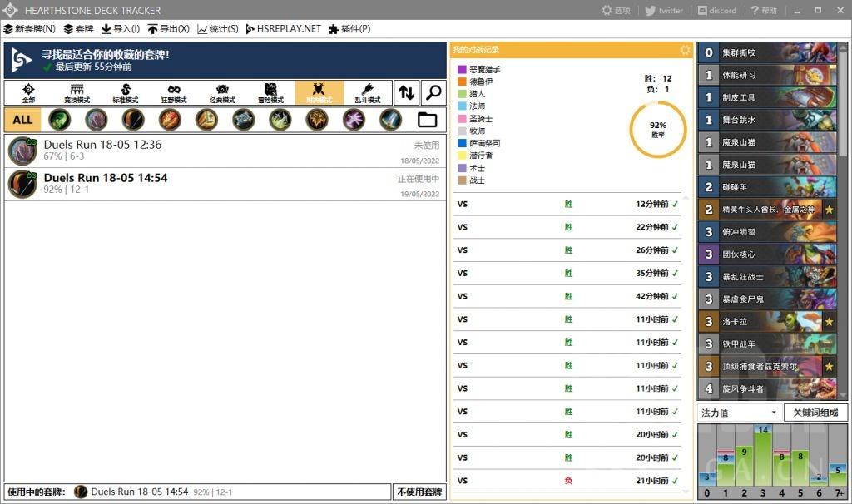Click 萨满祭司 blue legend swatch
The height and width of the screenshot is (504, 852).
tap(462, 143)
